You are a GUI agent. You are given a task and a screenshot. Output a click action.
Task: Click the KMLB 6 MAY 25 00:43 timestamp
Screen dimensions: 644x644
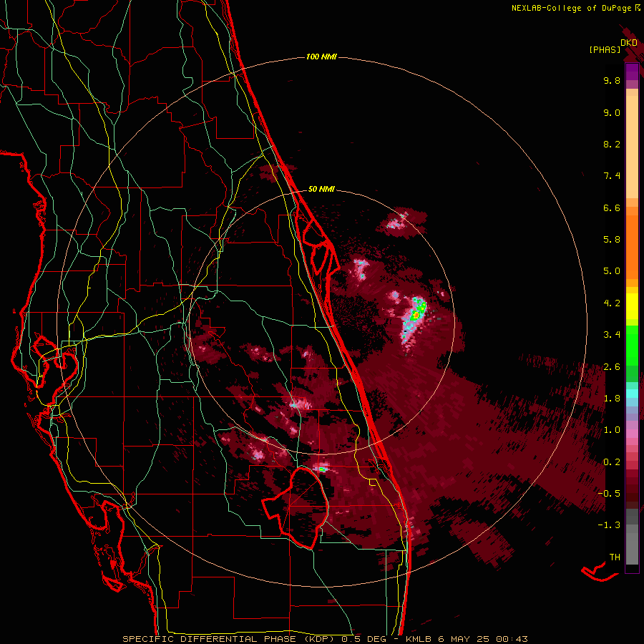click(467, 639)
